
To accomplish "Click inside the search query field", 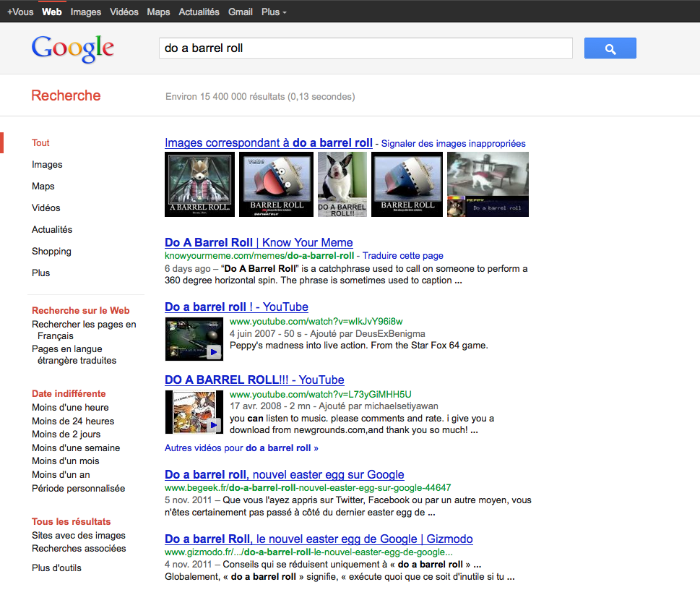I will pos(366,48).
